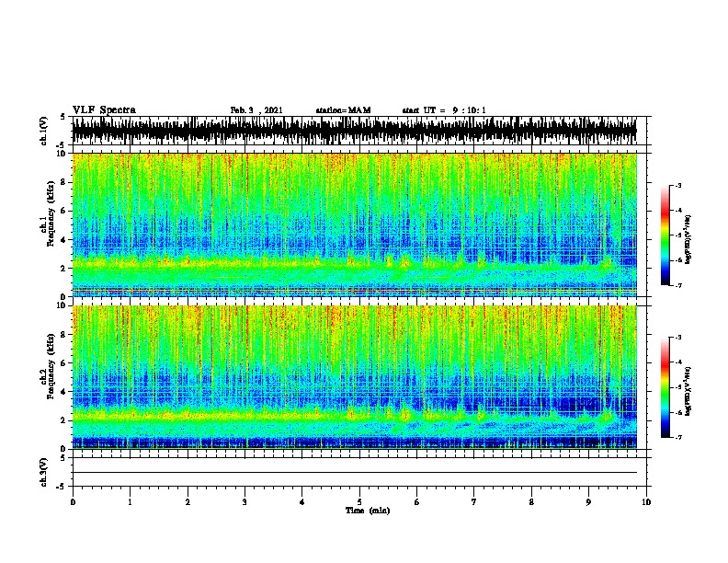This screenshot has width=728, height=563.
Task: Click the time axis tick label "3"
Action: [x=245, y=502]
